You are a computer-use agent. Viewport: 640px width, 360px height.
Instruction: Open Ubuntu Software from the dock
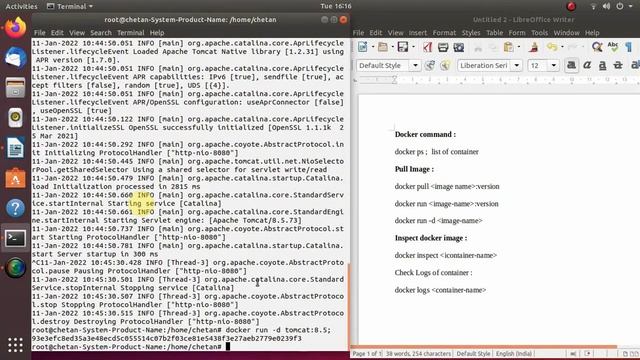click(x=15, y=178)
